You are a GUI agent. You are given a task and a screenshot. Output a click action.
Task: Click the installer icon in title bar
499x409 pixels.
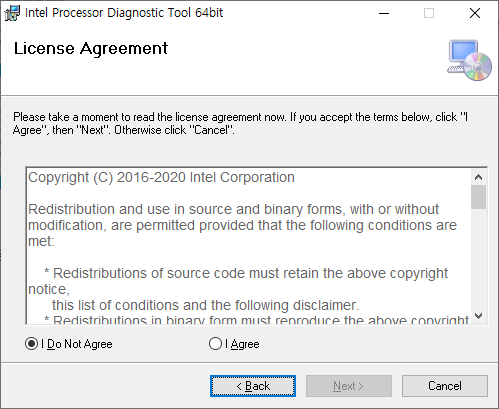pyautogui.click(x=12, y=13)
